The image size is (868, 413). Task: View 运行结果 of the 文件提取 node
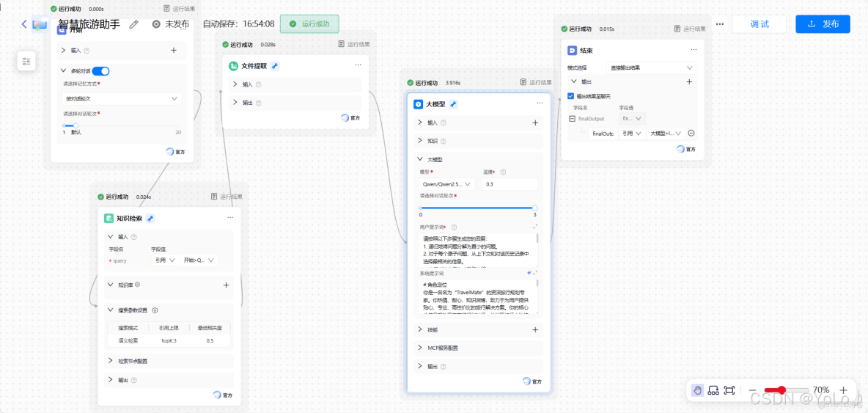[x=354, y=44]
